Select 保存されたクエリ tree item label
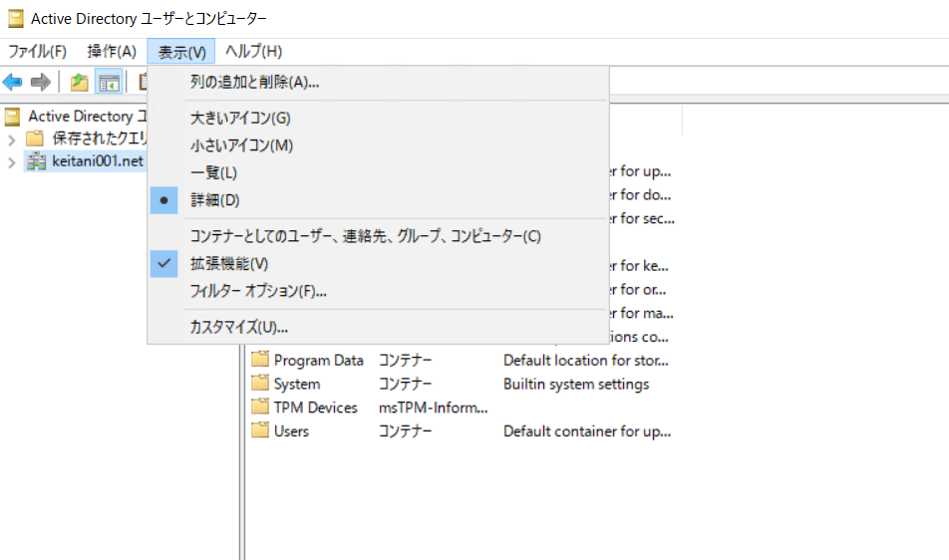The image size is (949, 560). [x=100, y=139]
